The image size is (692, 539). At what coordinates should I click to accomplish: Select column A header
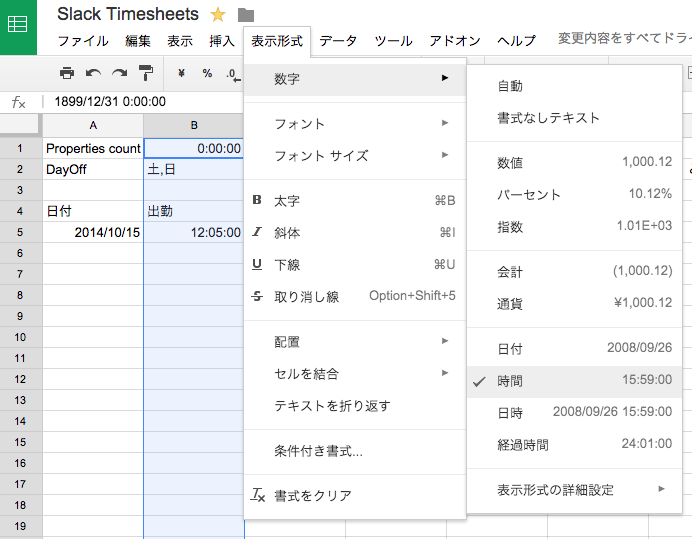[x=93, y=125]
